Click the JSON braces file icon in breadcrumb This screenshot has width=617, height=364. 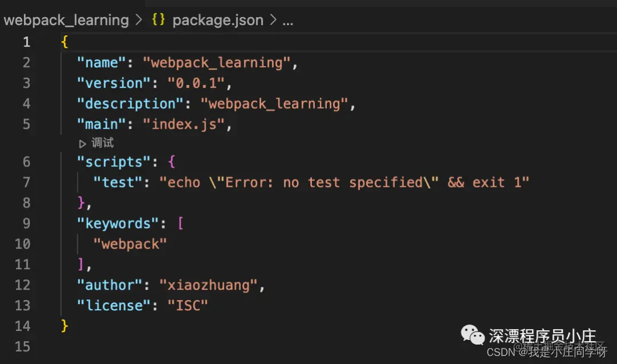tap(158, 19)
